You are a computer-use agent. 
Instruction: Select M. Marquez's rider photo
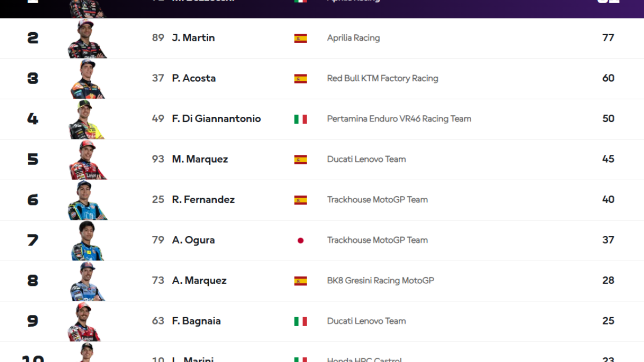[87, 160]
